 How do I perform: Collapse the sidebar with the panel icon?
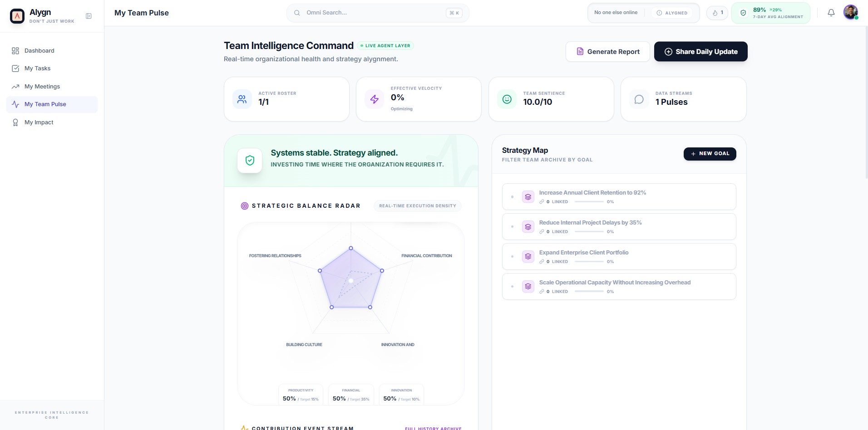(89, 16)
